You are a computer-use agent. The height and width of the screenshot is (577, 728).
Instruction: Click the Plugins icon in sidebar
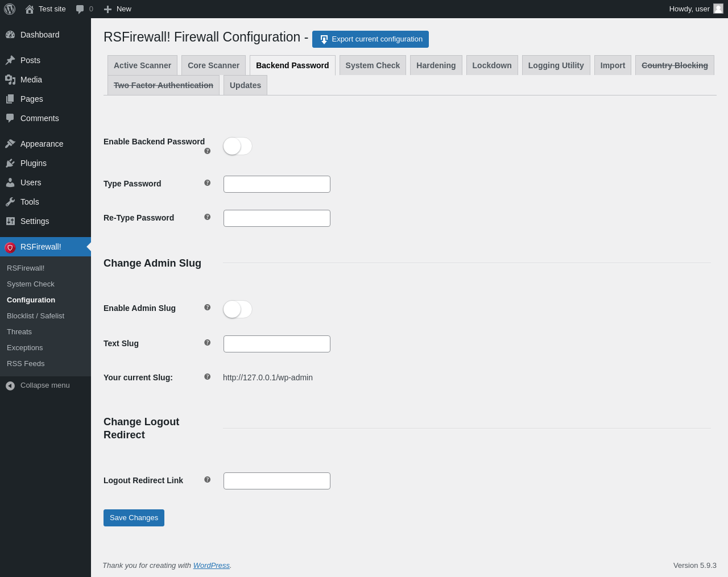[x=10, y=163]
